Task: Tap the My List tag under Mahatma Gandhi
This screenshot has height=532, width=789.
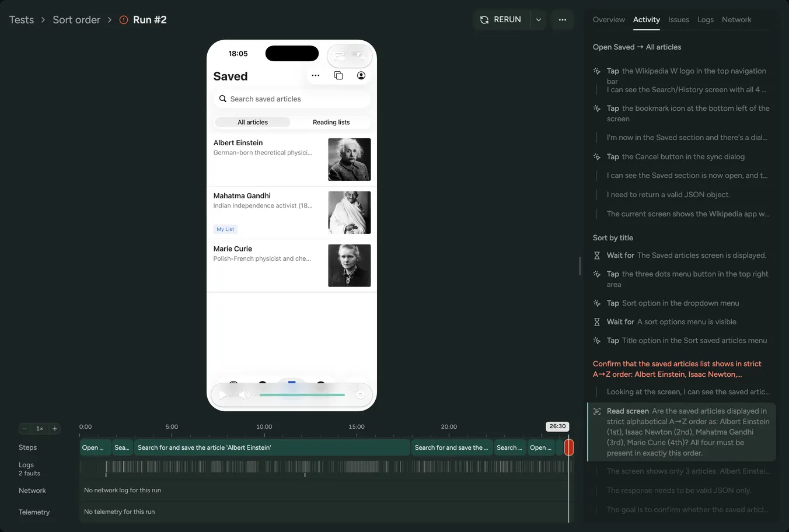Action: (225, 229)
